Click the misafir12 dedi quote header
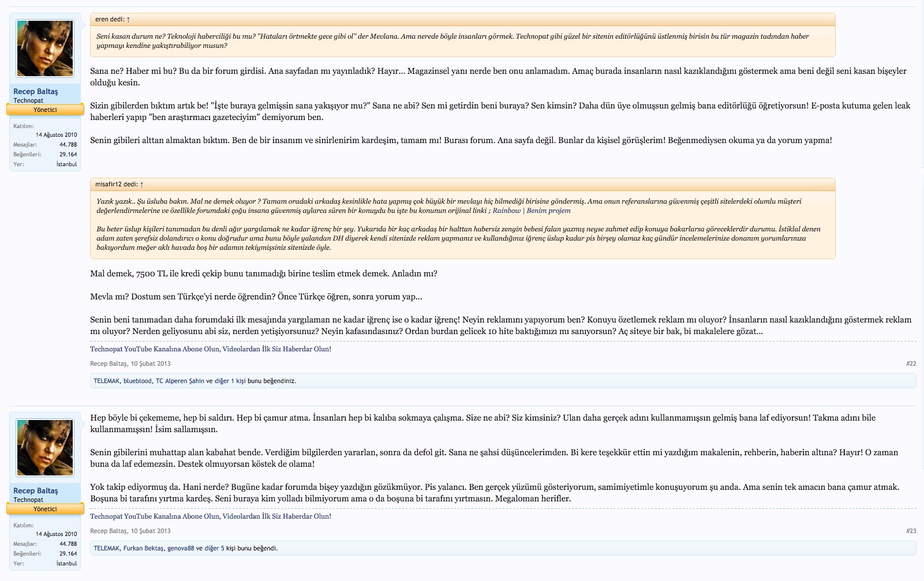924x581 pixels. 462,184
